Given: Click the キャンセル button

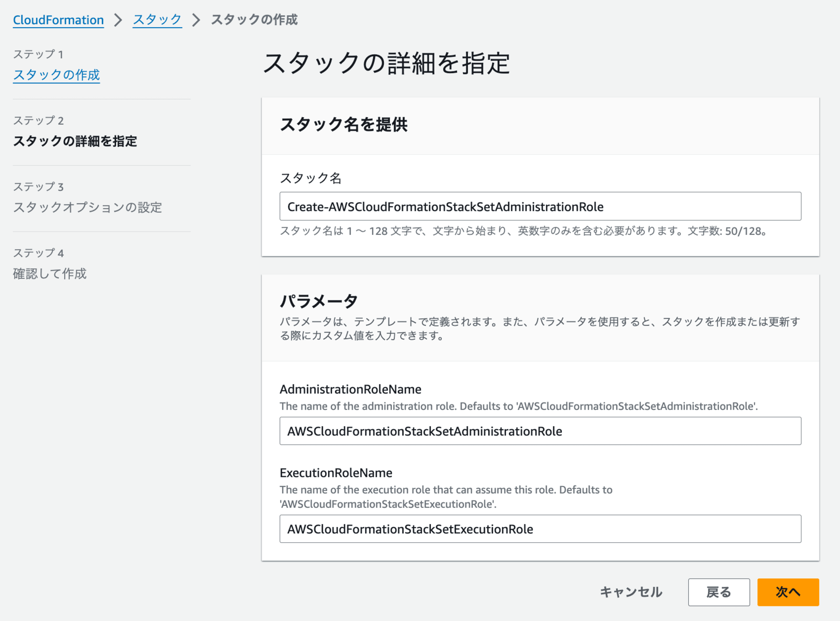Looking at the screenshot, I should (x=631, y=592).
